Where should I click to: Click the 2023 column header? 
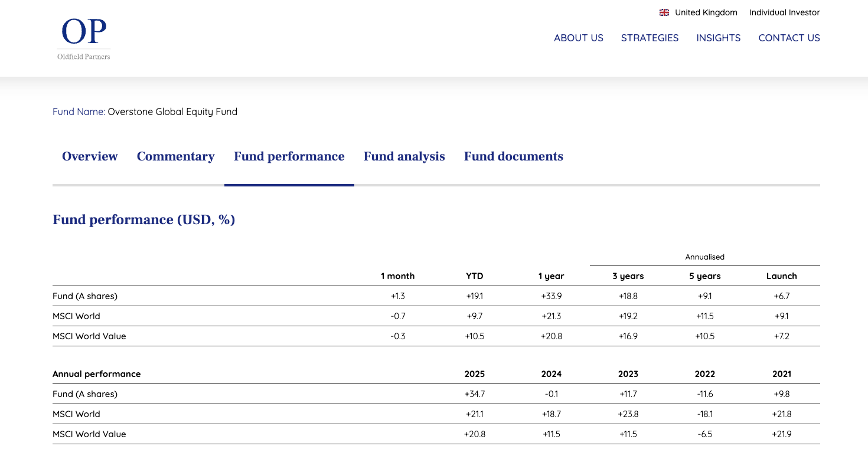628,374
